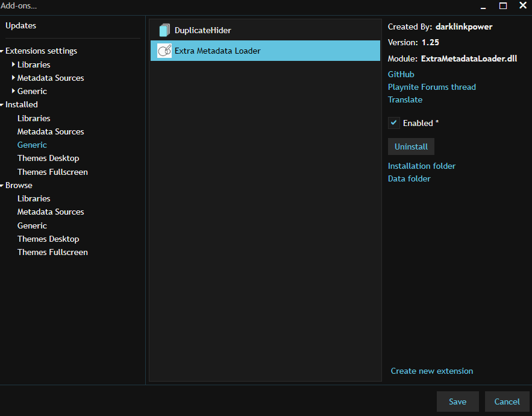Image resolution: width=532 pixels, height=416 pixels.
Task: Select Themes Desktop under Installed
Action: click(x=48, y=158)
